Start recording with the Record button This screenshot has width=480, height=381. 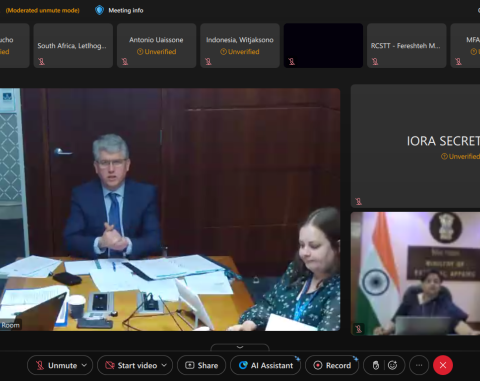click(x=332, y=365)
